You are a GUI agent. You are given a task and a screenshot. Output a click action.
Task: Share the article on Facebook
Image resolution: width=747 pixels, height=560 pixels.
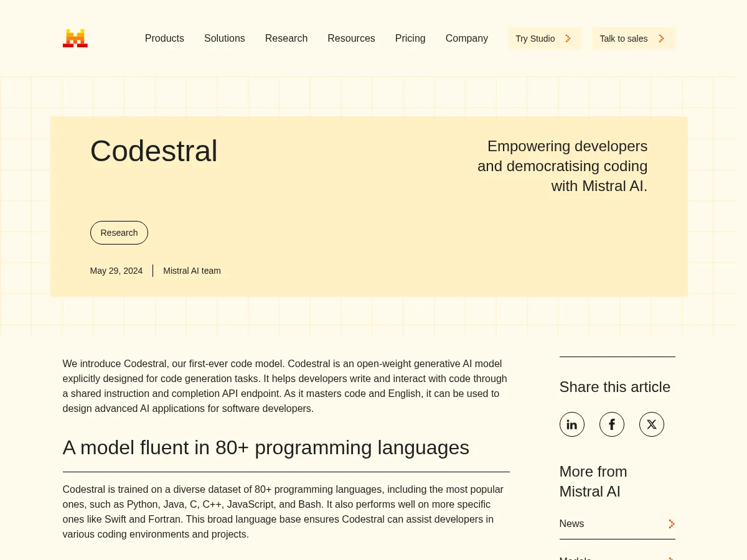click(x=611, y=424)
